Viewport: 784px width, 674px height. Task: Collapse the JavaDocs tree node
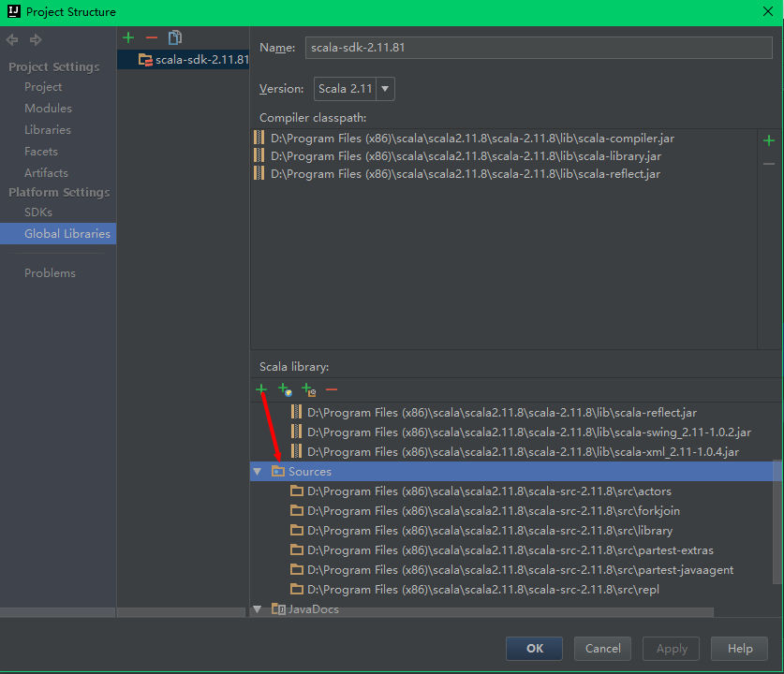tap(258, 609)
